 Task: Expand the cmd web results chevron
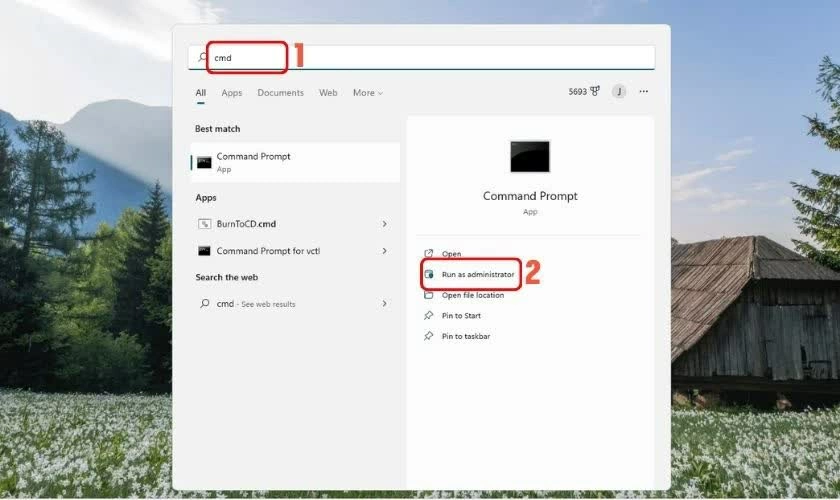(x=385, y=304)
